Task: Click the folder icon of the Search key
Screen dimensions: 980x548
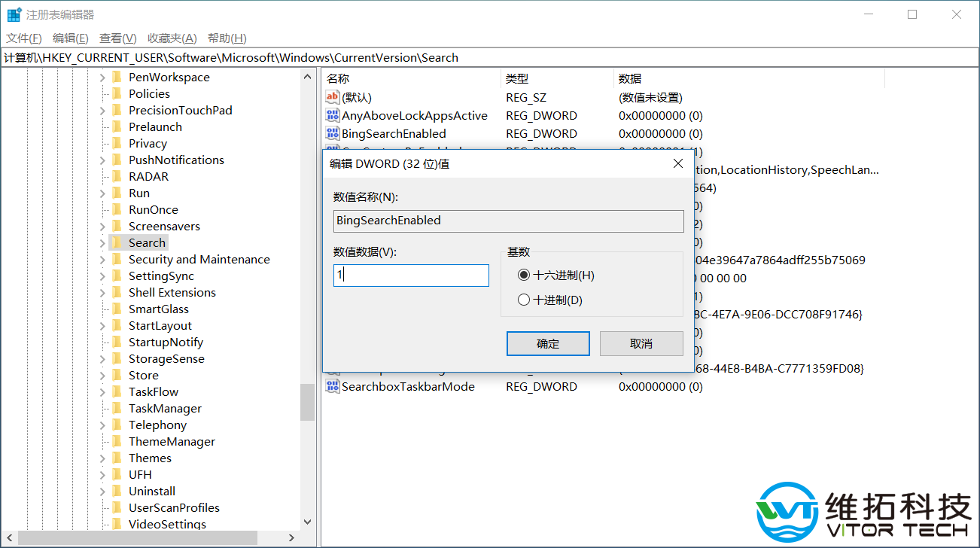Action: click(x=117, y=242)
